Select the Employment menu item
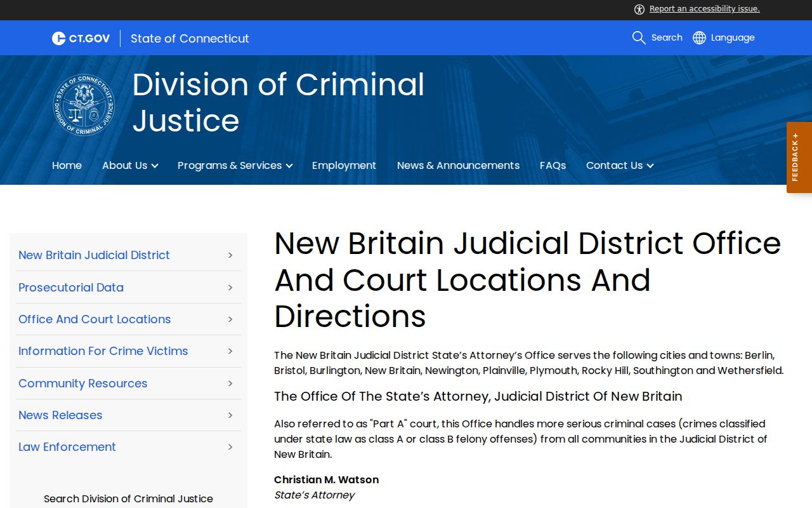 [344, 165]
